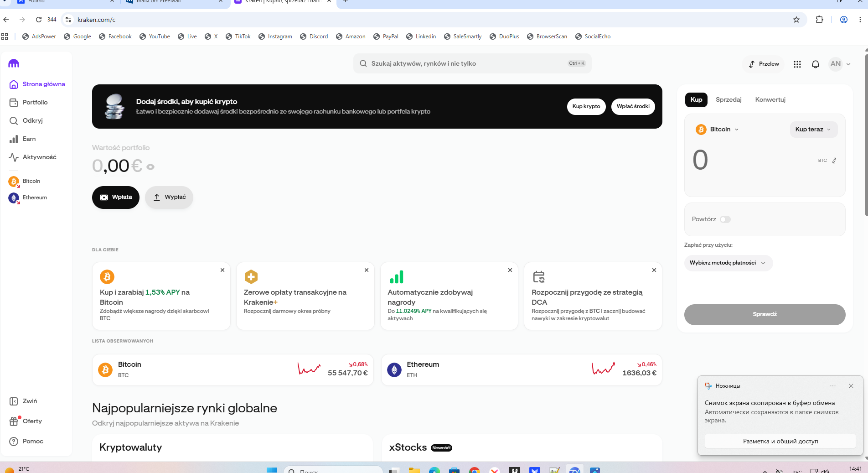
Task: Open the Discord bookmark
Action: [314, 36]
